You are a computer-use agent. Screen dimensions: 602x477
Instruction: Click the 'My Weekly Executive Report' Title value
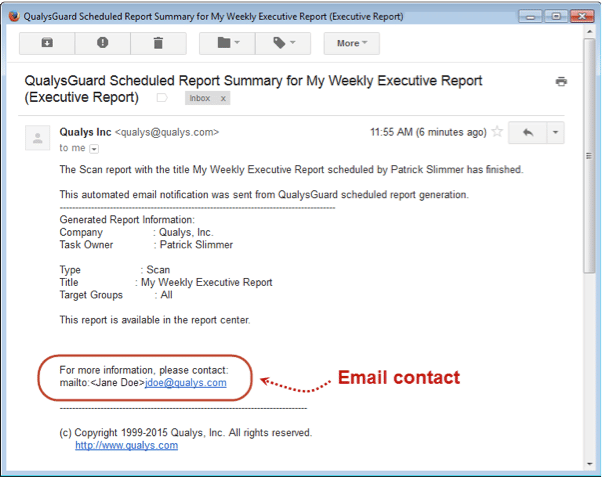207,282
